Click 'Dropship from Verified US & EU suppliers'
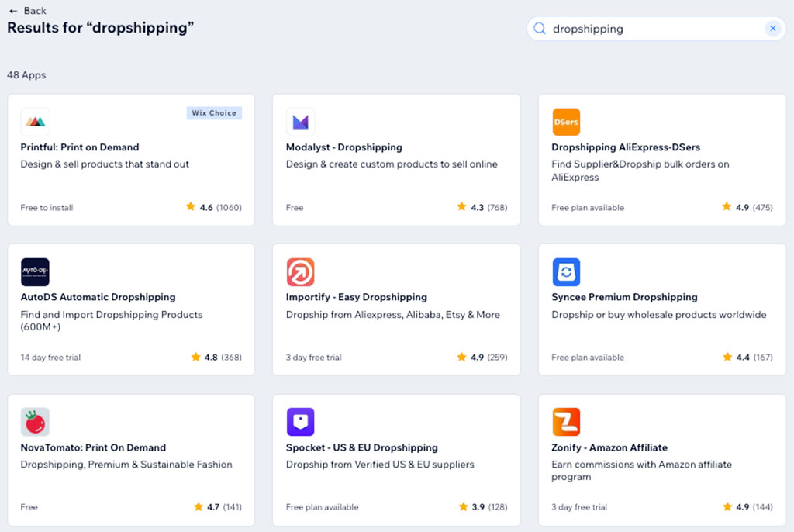Screen dimensions: 794x532 pos(380,465)
